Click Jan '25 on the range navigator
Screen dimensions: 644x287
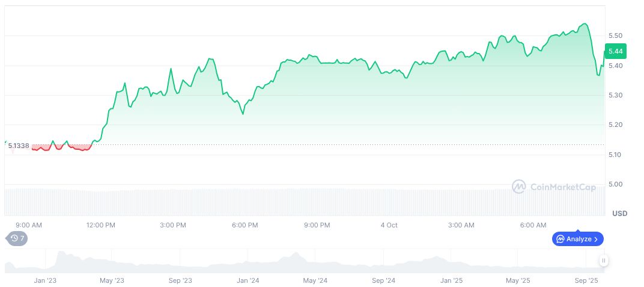[451, 280]
